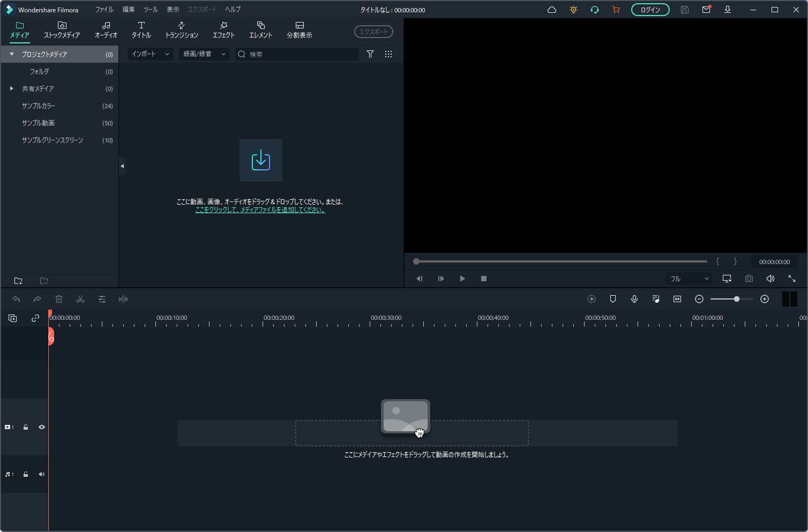
Task: Click the ログイン button
Action: (x=650, y=10)
